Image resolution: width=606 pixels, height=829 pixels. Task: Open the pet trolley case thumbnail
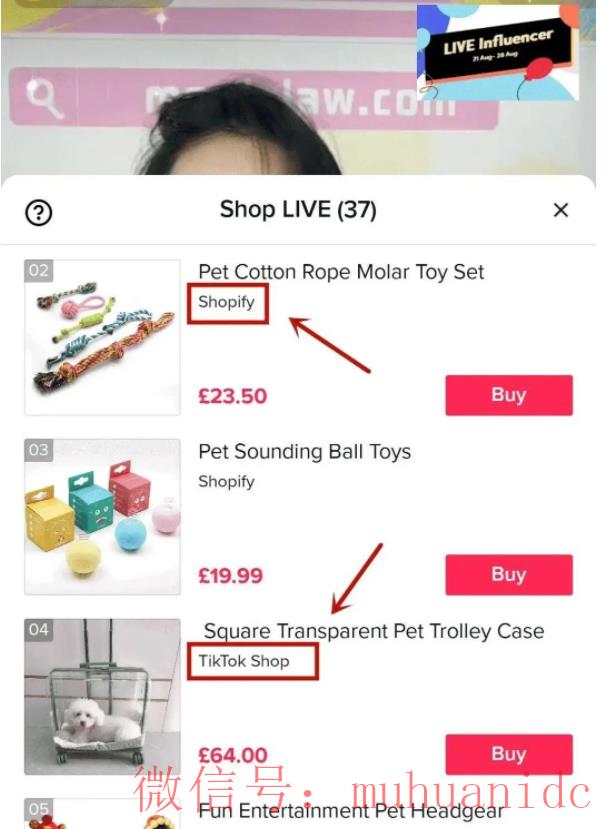(102, 696)
